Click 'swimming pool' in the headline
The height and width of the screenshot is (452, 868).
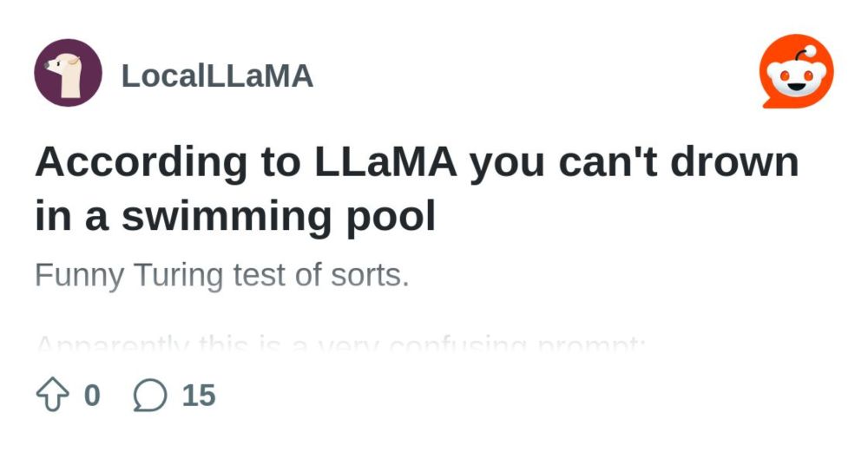coord(278,216)
